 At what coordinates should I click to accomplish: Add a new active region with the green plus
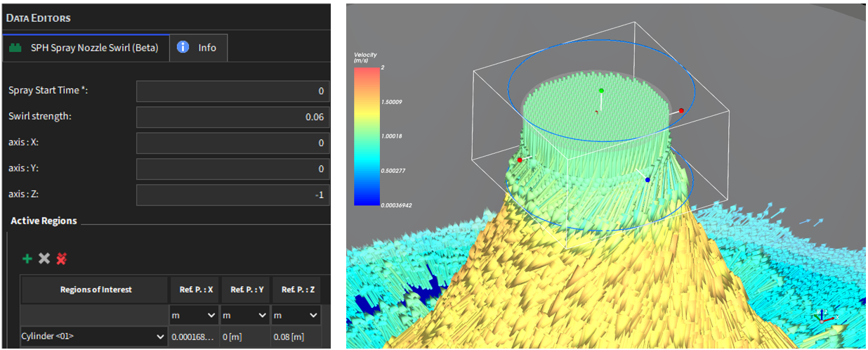(x=27, y=259)
